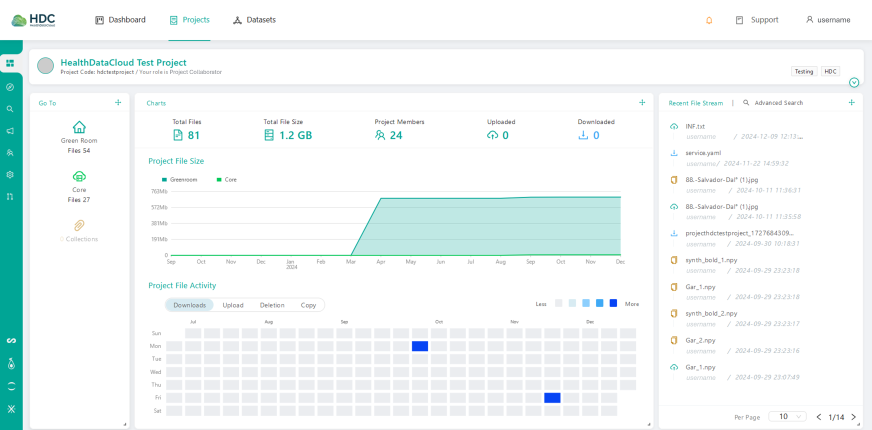872x430 pixels.
Task: Click the INF.txt file name
Action: (695, 126)
